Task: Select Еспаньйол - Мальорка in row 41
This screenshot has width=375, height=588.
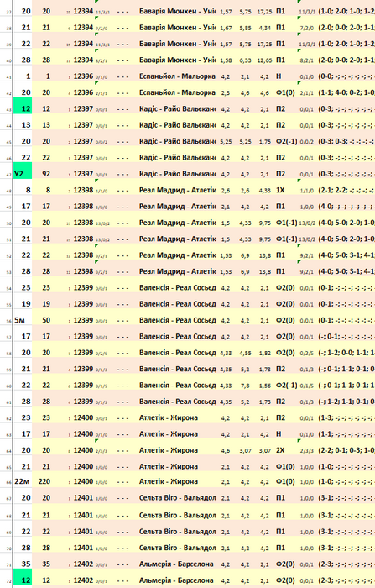Action: (x=177, y=76)
